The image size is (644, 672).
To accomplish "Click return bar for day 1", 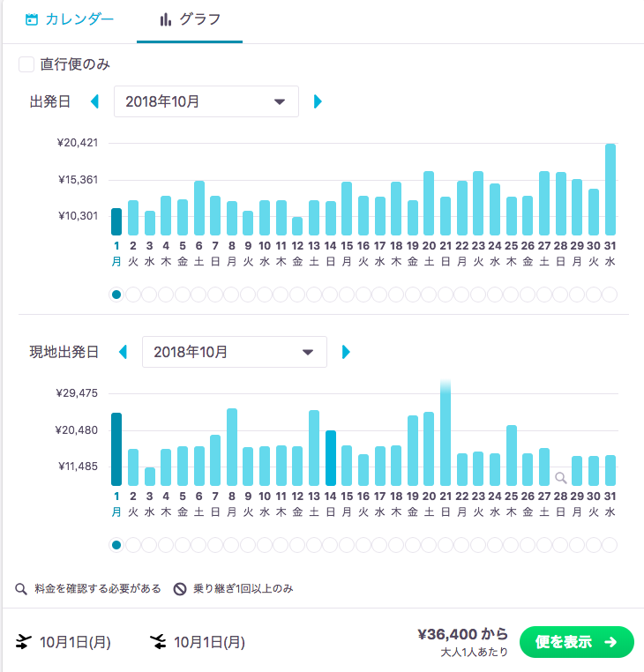I will coord(116,449).
